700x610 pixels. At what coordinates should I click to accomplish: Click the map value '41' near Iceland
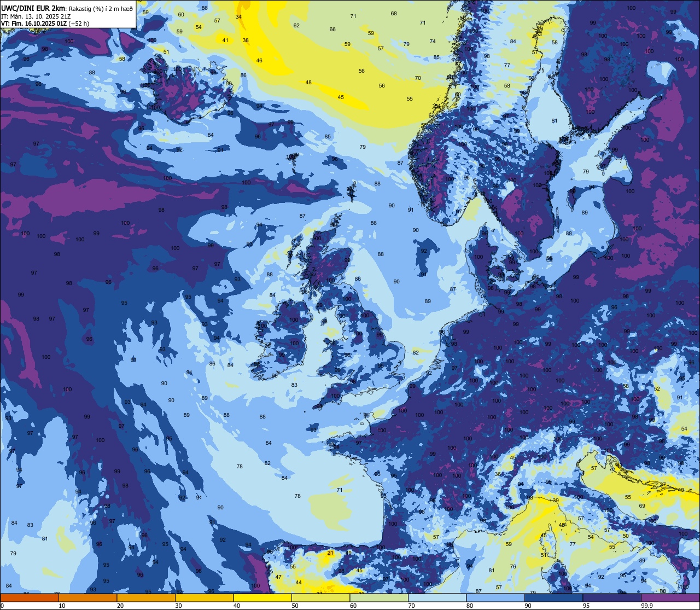(225, 40)
